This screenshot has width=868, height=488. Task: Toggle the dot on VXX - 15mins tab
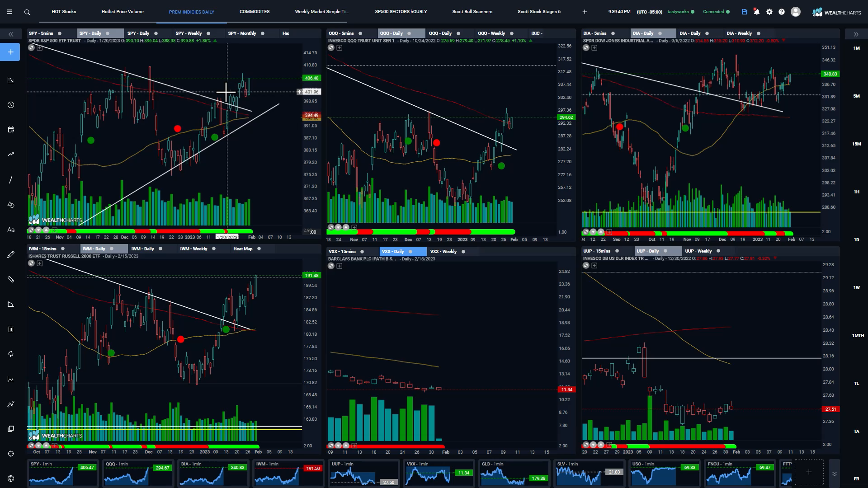pos(362,252)
